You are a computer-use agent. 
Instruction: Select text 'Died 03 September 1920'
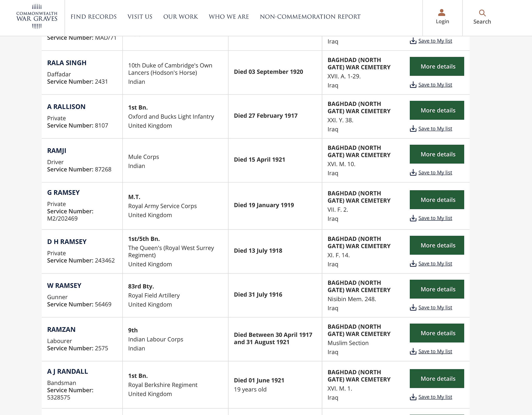point(268,72)
